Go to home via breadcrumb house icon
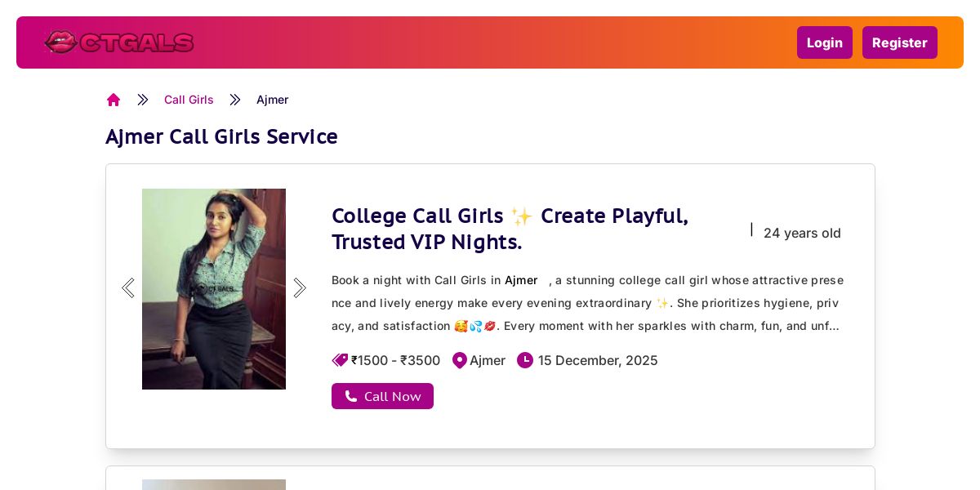 pyautogui.click(x=114, y=100)
